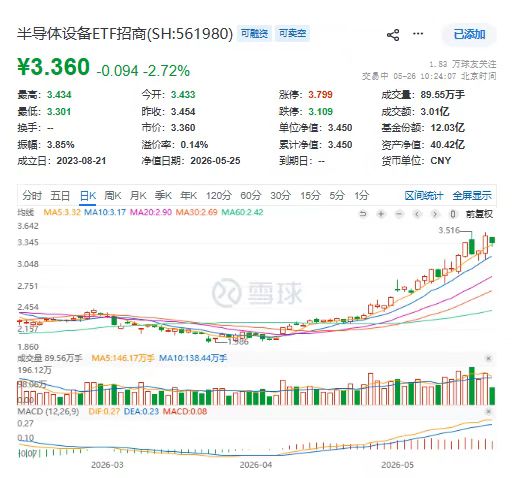
Task: Click the current price ¥3.360
Action: (x=54, y=67)
